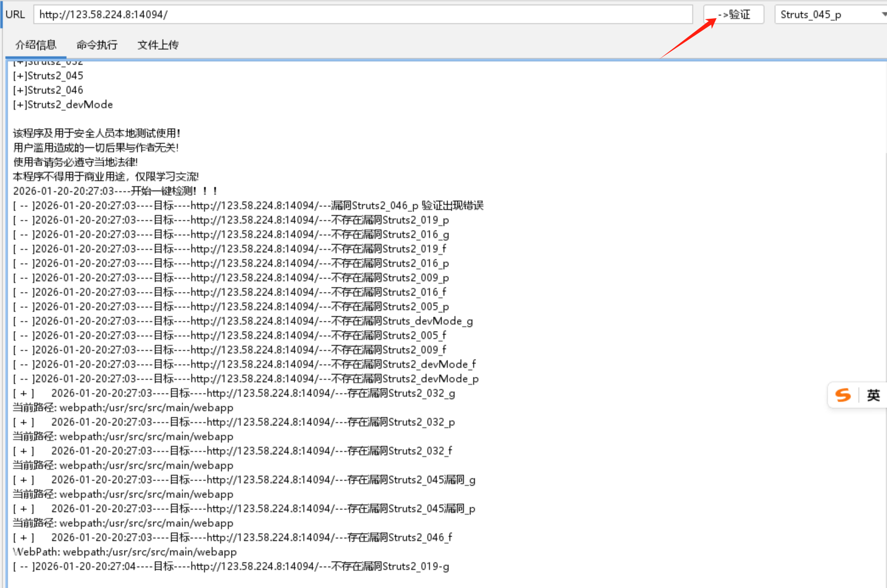This screenshot has width=887, height=588.
Task: Click the 不存在漏洞Struts2_devMode_f log line
Action: (245, 364)
